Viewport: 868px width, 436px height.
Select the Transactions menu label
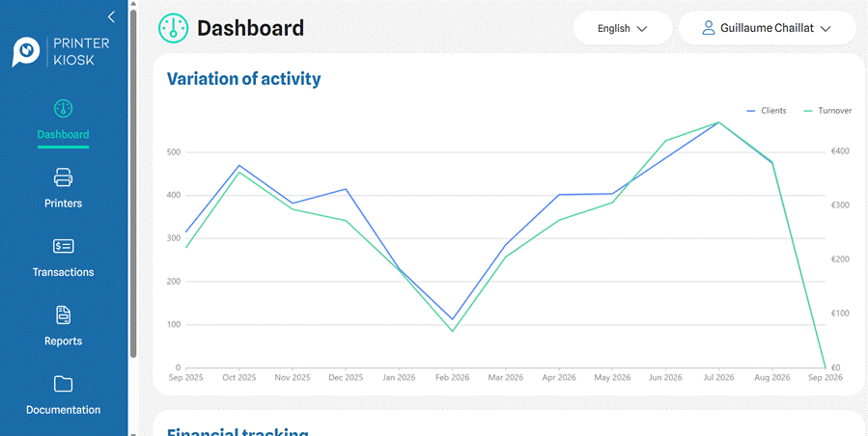click(63, 272)
